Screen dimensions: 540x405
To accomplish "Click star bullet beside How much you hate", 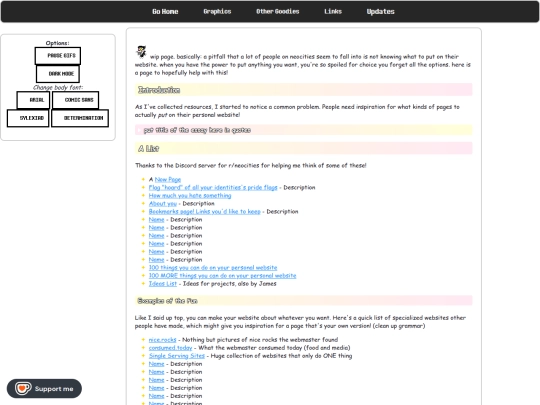I will (143, 195).
